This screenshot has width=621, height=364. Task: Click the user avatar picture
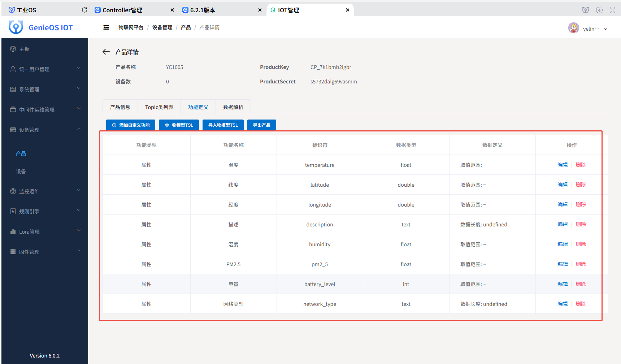[573, 28]
